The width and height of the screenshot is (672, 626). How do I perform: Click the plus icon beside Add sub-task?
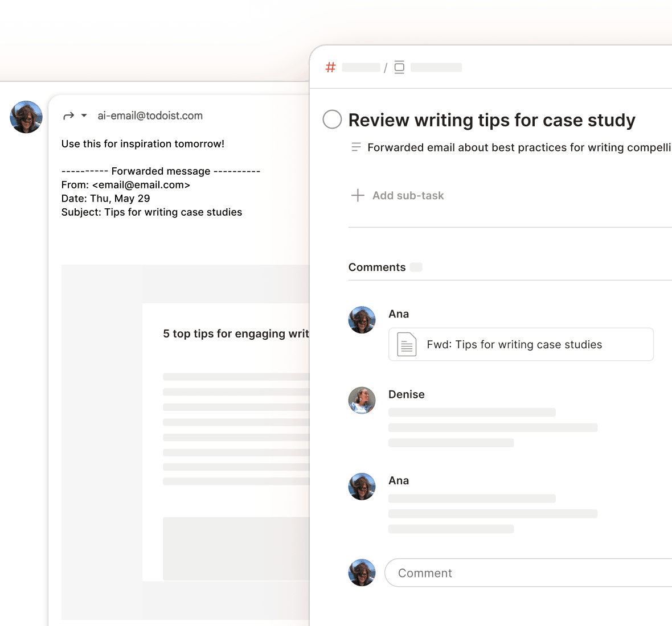(x=358, y=195)
